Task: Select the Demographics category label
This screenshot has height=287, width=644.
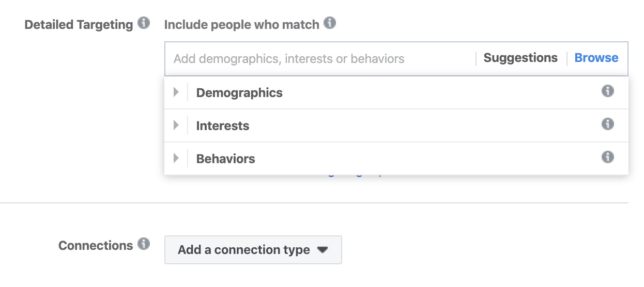Action: pyautogui.click(x=239, y=93)
